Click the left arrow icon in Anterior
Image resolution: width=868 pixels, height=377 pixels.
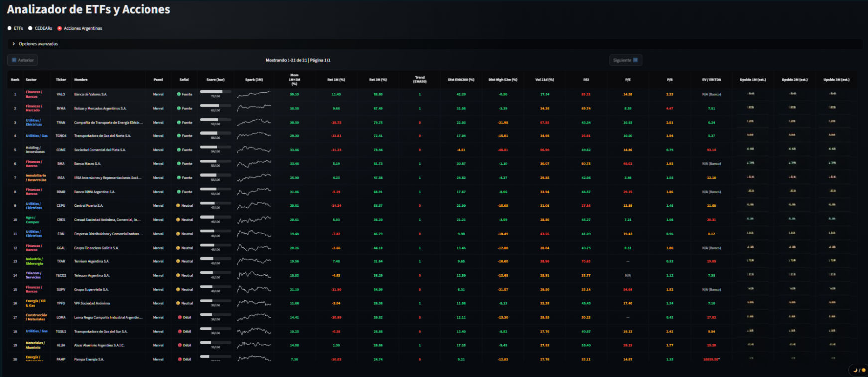[14, 60]
